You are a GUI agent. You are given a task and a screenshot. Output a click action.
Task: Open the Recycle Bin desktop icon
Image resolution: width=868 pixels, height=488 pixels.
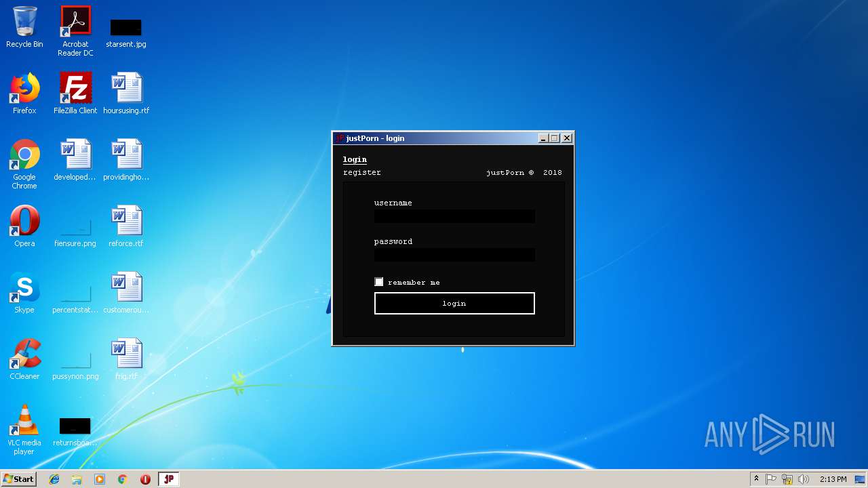point(24,28)
